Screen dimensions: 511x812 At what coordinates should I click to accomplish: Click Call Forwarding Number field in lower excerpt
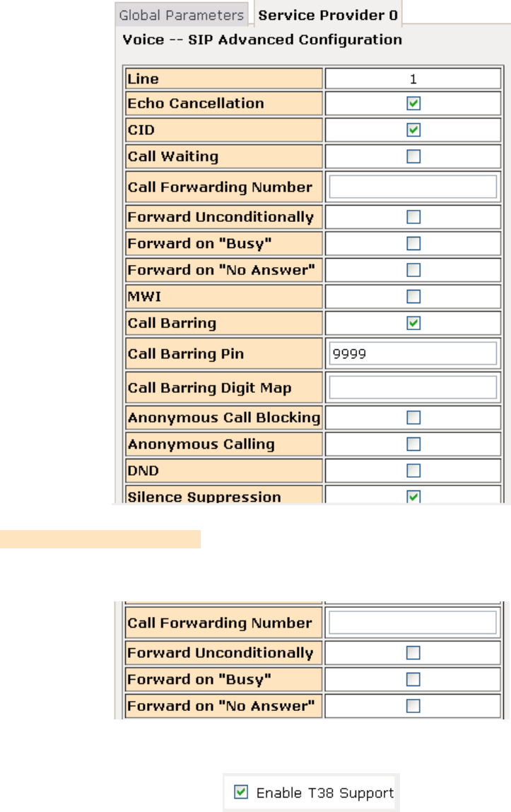point(413,623)
